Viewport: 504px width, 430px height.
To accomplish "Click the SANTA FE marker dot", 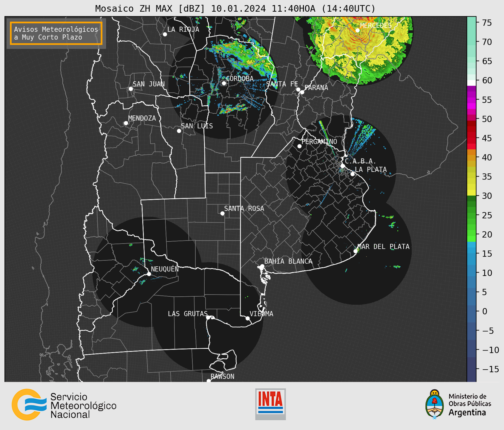I will point(298,89).
